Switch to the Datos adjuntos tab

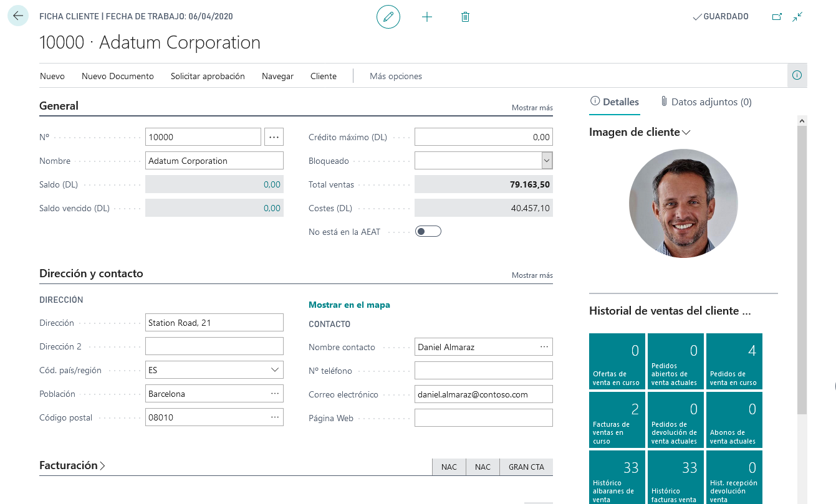(706, 102)
